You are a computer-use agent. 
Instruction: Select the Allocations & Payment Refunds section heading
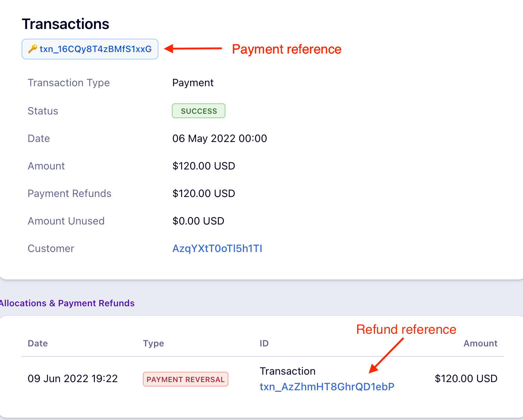point(67,303)
